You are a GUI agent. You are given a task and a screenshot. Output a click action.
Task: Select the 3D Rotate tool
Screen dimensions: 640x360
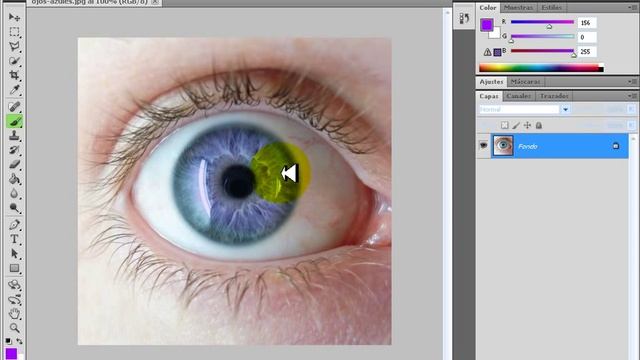(x=14, y=285)
